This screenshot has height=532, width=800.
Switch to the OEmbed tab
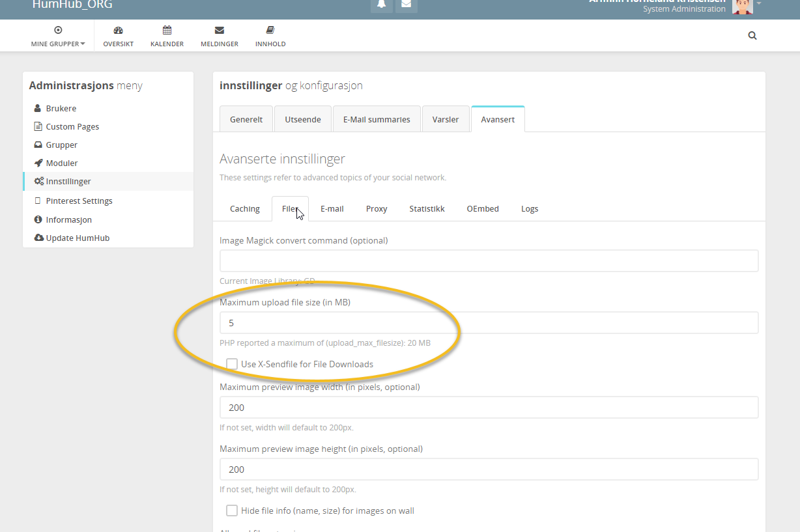(x=482, y=208)
